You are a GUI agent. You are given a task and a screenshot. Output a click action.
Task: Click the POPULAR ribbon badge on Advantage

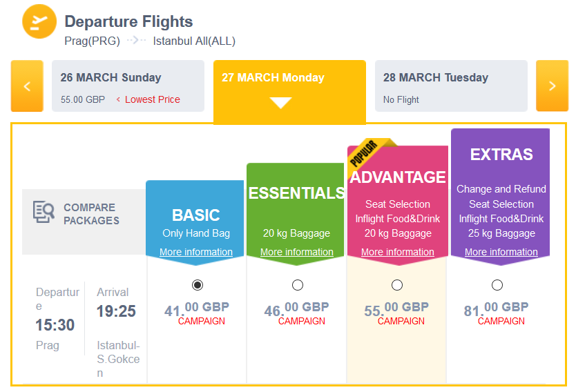pos(364,153)
